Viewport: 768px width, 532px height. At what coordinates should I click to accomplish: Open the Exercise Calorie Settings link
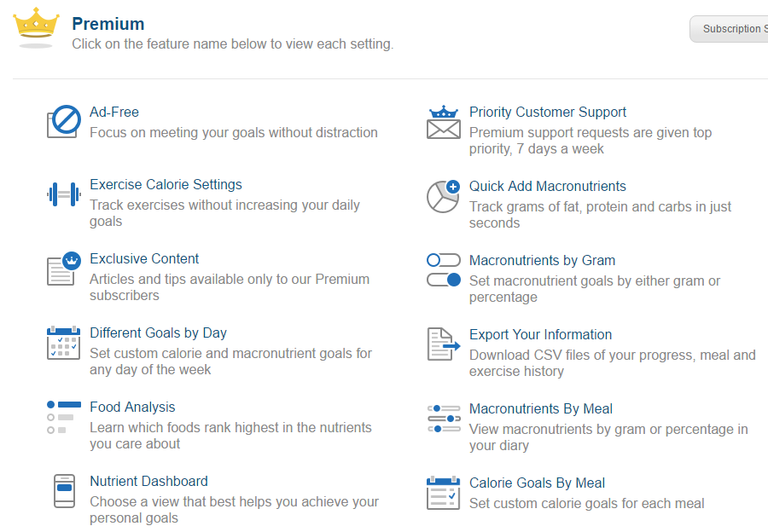click(166, 184)
